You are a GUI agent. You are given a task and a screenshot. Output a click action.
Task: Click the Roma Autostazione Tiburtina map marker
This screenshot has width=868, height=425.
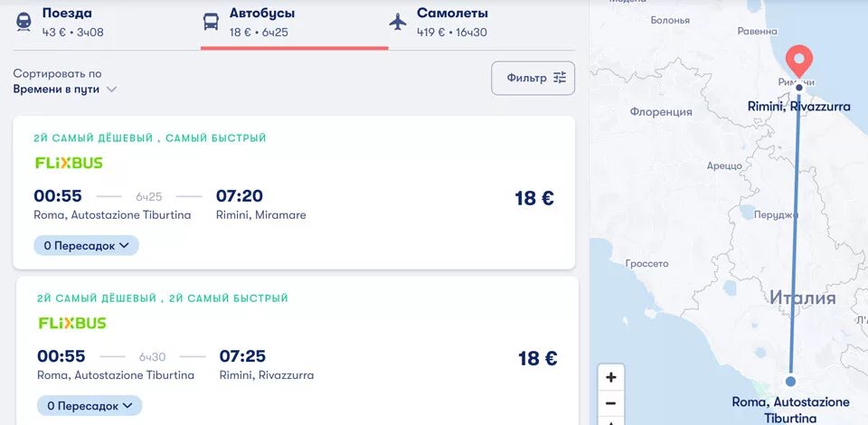point(790,382)
